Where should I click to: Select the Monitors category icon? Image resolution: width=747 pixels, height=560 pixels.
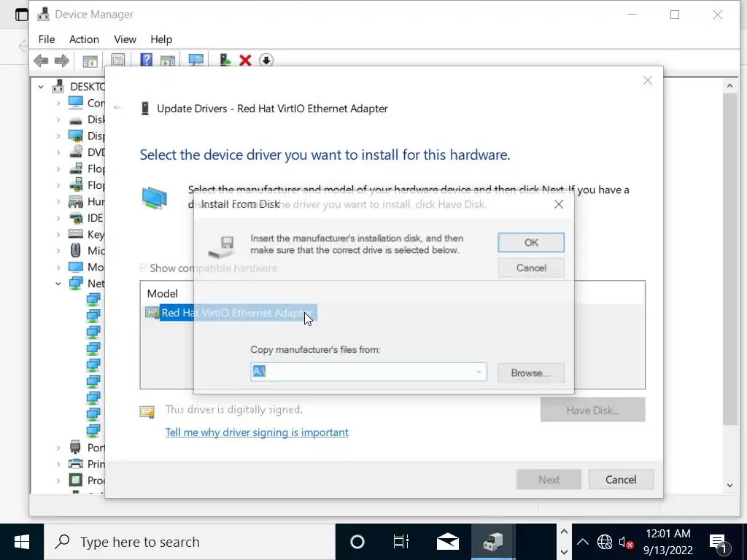point(76,267)
